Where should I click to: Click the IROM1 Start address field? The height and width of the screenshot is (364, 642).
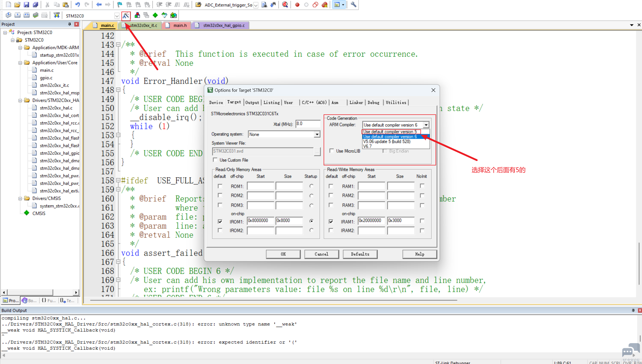click(x=260, y=220)
